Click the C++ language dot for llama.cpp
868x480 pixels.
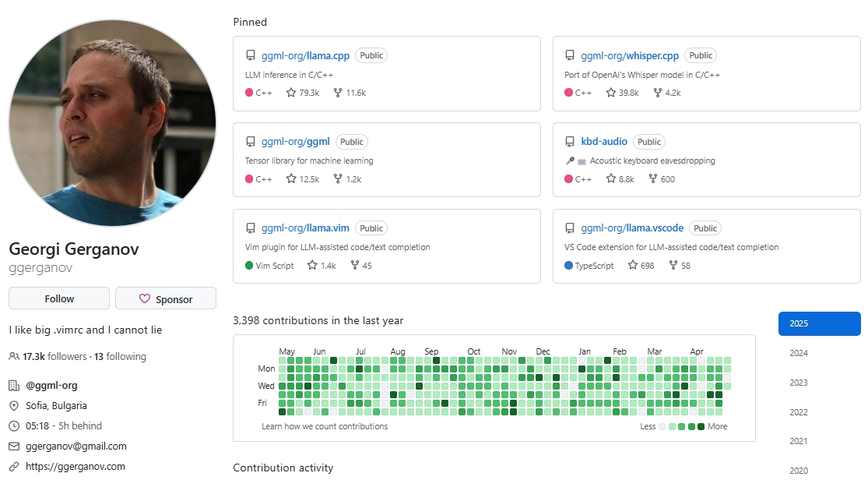pos(249,93)
